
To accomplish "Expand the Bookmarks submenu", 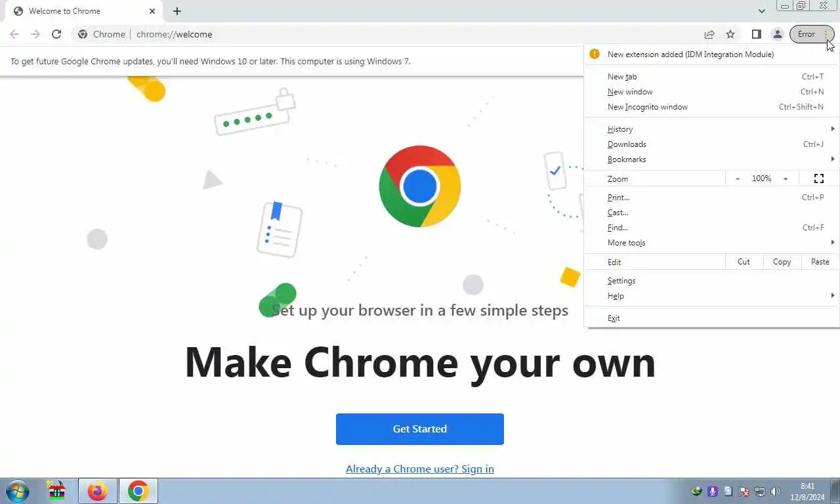I will pos(711,159).
